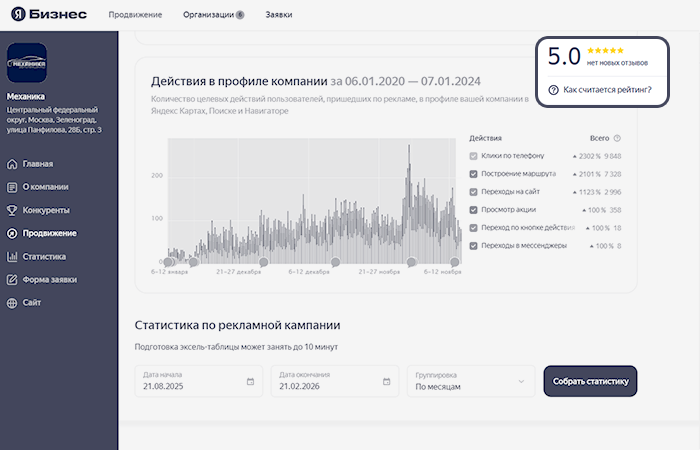Click the 9 848 total value
The width and height of the screenshot is (700, 450).
612,156
